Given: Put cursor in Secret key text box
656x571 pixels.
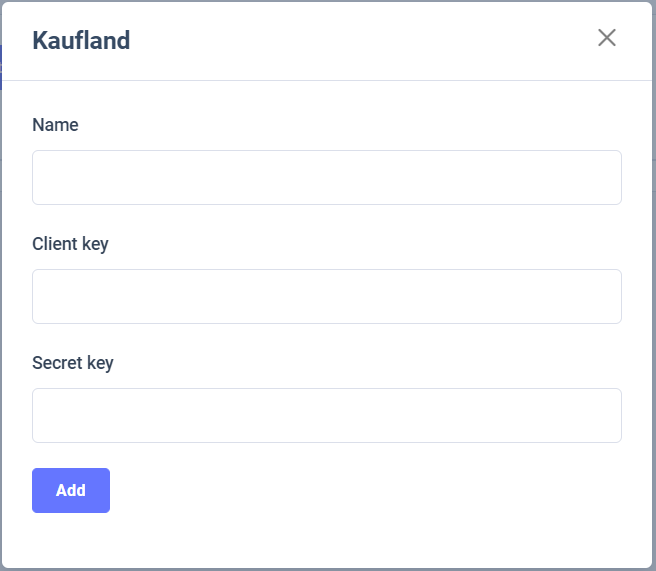Looking at the screenshot, I should (x=327, y=416).
